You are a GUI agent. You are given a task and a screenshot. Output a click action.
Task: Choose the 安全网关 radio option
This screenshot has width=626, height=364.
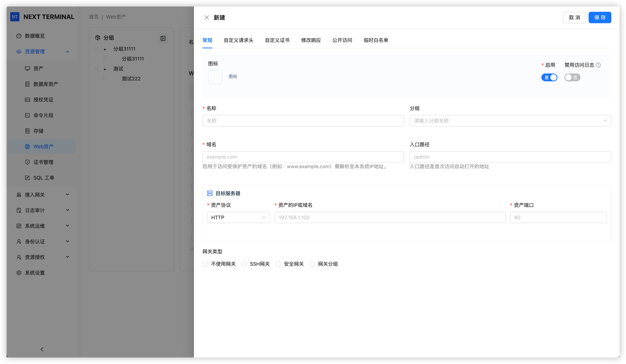pos(278,264)
